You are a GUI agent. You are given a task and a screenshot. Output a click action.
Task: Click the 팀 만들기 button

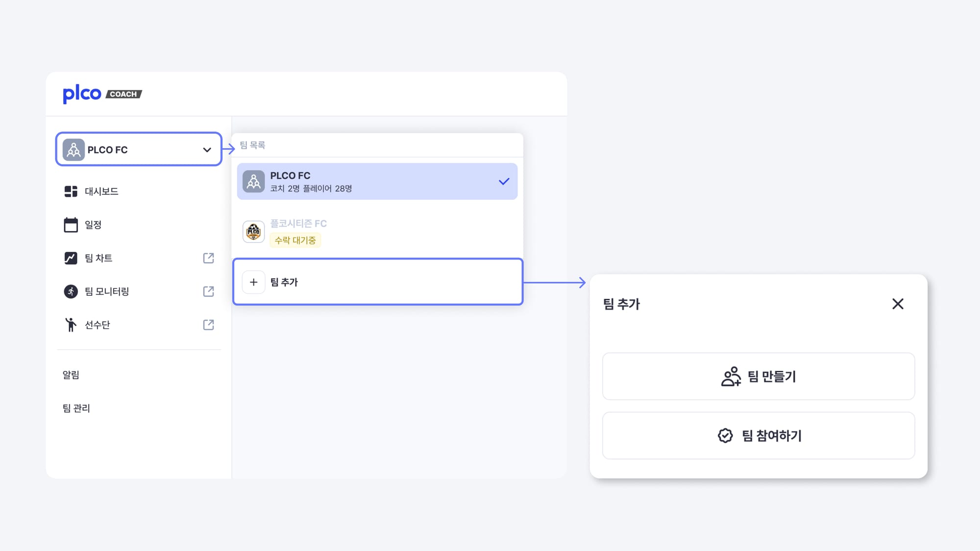(758, 376)
